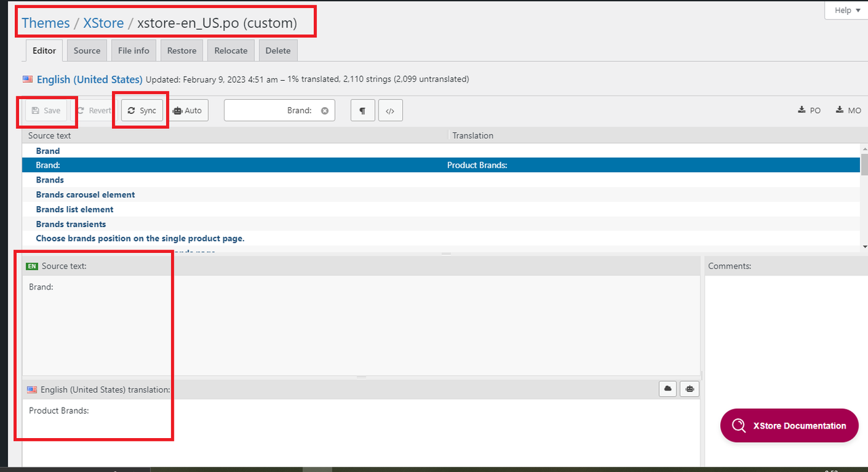Viewport: 868px width, 472px height.
Task: Open the Restore tab
Action: (182, 51)
